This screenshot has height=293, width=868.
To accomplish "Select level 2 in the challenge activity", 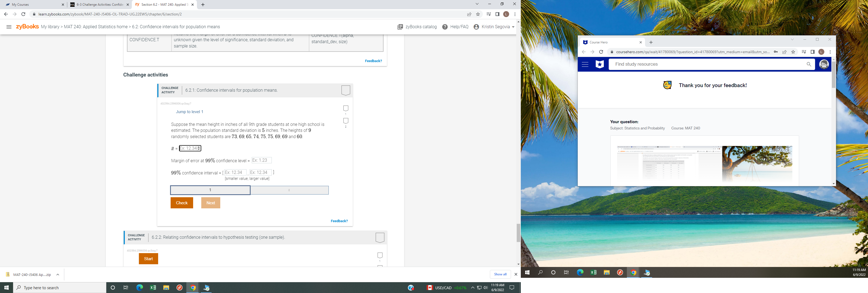I will pos(289,190).
